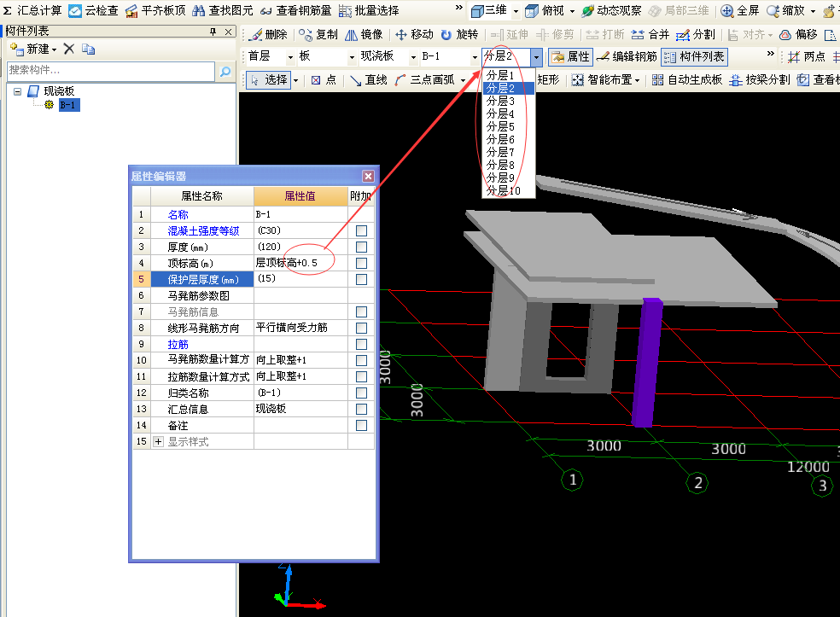Open the 现浇板 subtype dropdown

click(x=413, y=57)
